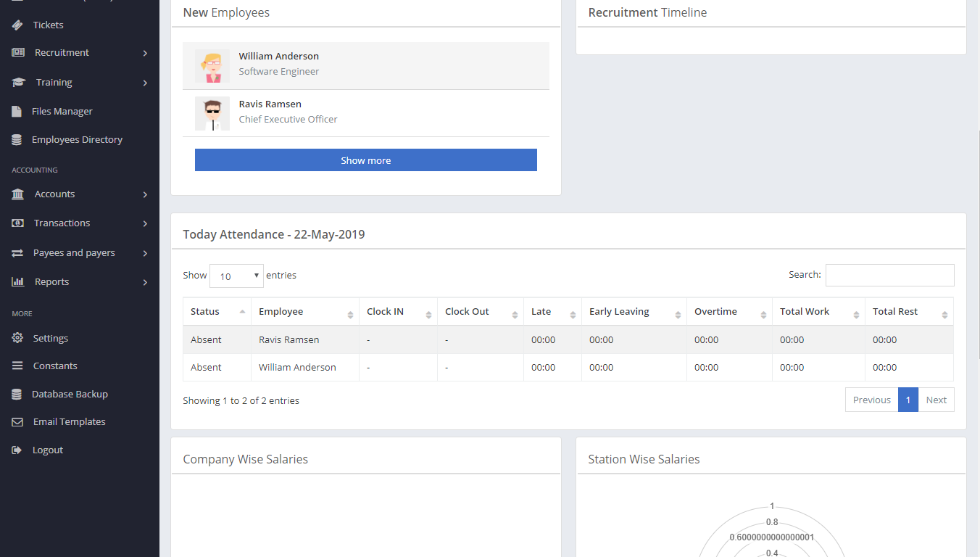
Task: Go to Next attendance page
Action: (936, 400)
